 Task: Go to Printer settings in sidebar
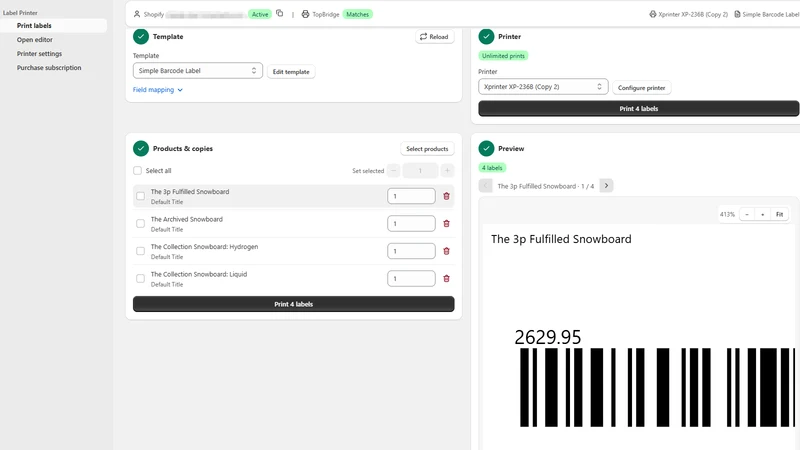39,54
